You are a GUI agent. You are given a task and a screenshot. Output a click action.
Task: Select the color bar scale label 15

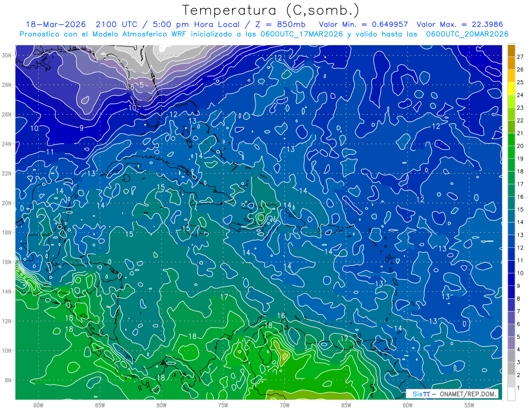[x=520, y=209]
